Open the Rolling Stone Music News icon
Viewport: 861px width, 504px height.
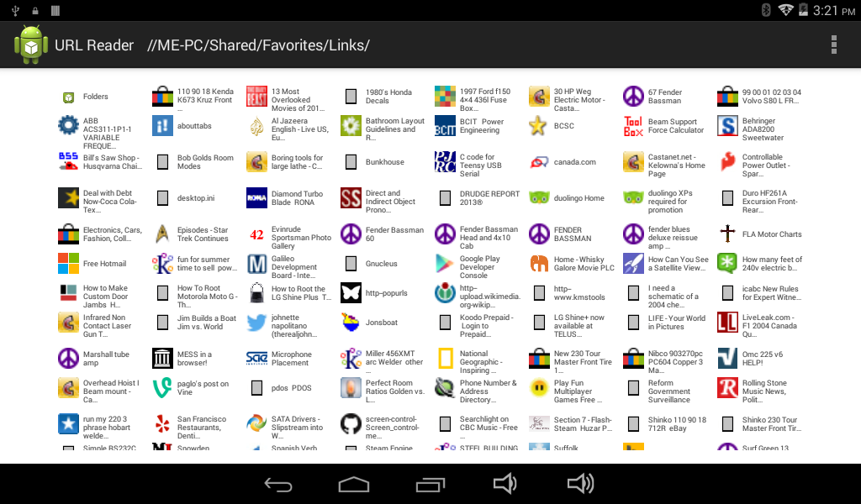click(x=727, y=388)
